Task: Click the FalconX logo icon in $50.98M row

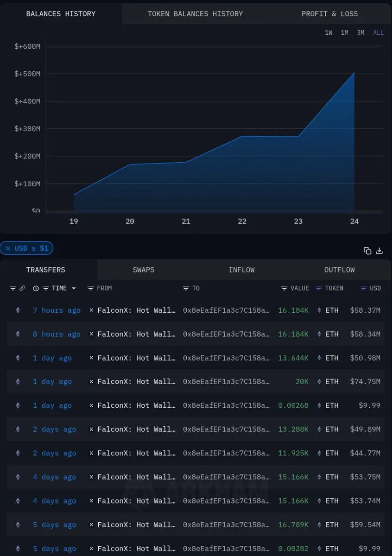Action: [91, 358]
